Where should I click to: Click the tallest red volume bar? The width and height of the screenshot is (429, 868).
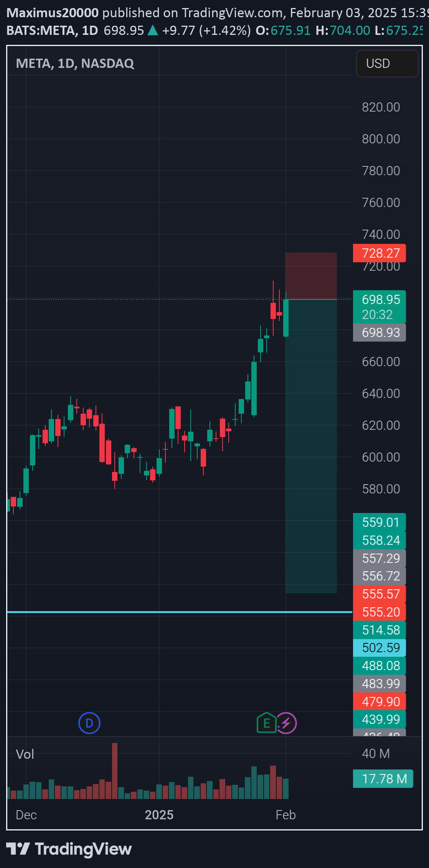click(115, 771)
